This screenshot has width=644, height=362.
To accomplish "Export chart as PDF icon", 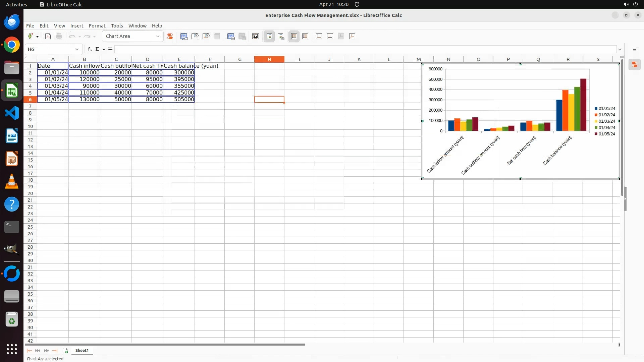I will click(x=48, y=36).
